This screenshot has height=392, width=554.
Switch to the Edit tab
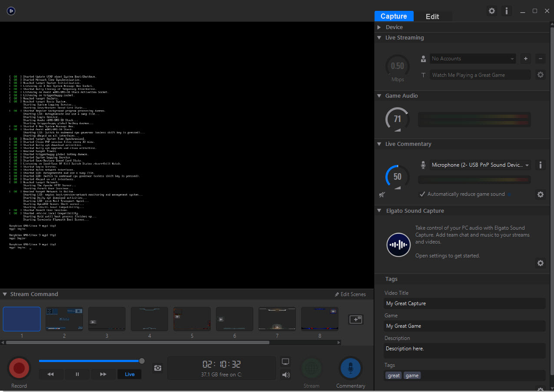pos(432,16)
